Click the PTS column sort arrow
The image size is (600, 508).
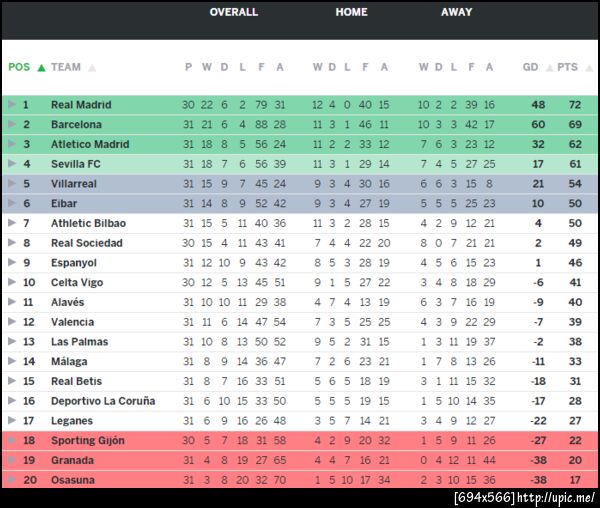[x=586, y=68]
